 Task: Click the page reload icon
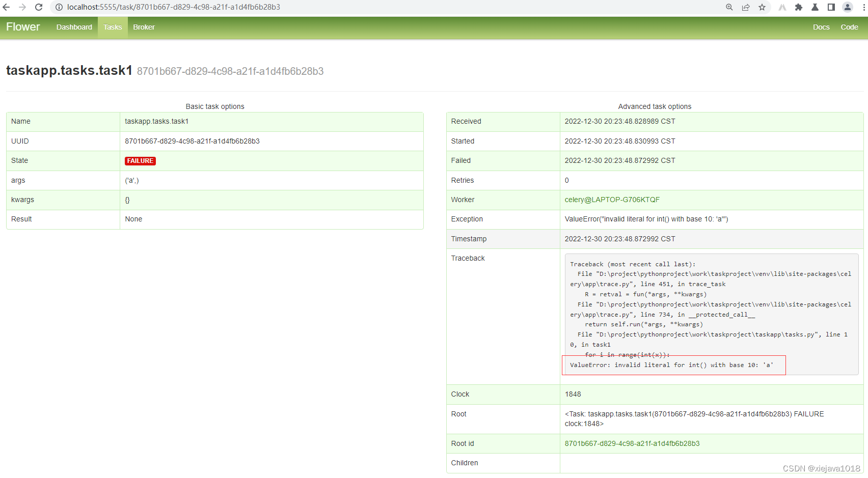coord(39,7)
